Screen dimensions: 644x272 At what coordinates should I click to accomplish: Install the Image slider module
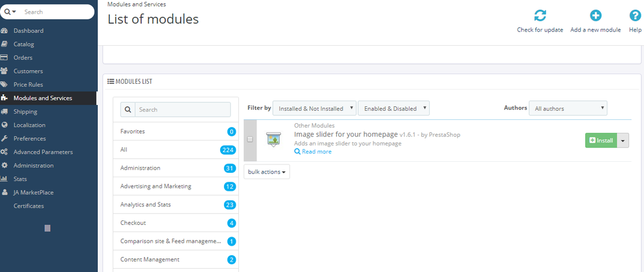pos(601,140)
